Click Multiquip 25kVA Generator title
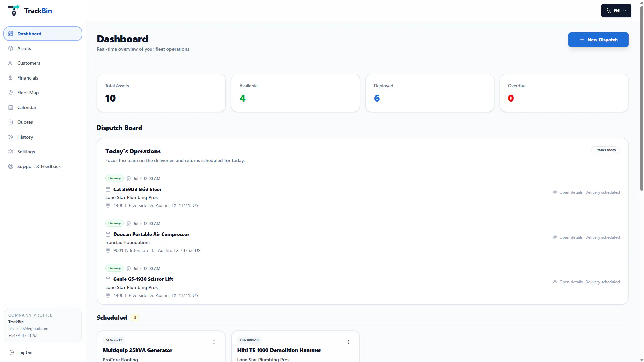This screenshot has height=362, width=644. pyautogui.click(x=138, y=350)
